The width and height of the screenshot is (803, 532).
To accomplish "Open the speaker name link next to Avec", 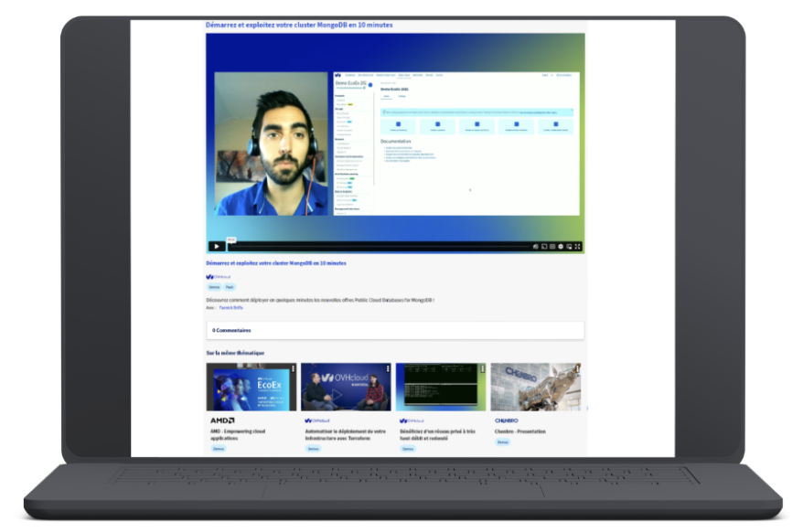I will pyautogui.click(x=230, y=308).
